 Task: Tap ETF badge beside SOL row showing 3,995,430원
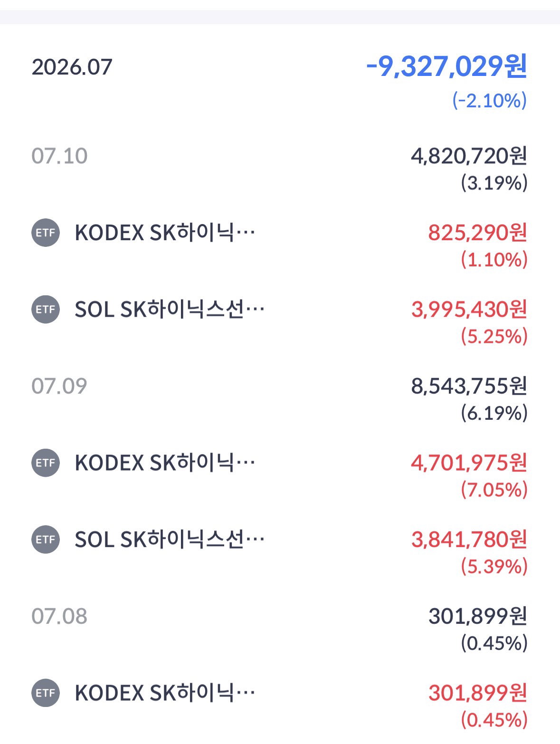pyautogui.click(x=46, y=310)
